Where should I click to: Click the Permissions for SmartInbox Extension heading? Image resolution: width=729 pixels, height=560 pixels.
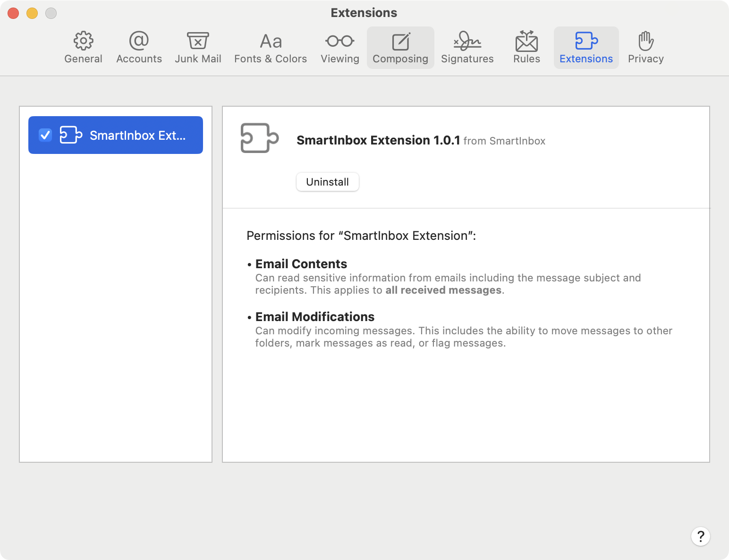tap(361, 236)
